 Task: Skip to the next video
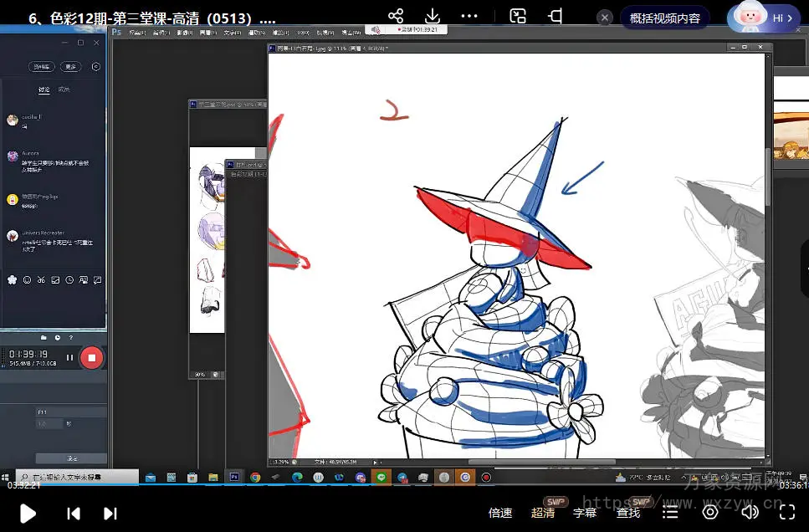pyautogui.click(x=110, y=513)
